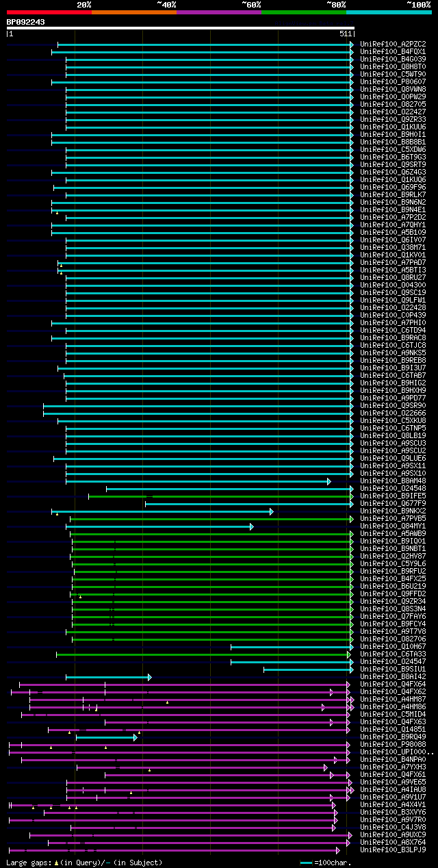438x868 pixels.
Task: Click truncated hit label UniRef100_UPI000..
Action: [397, 752]
